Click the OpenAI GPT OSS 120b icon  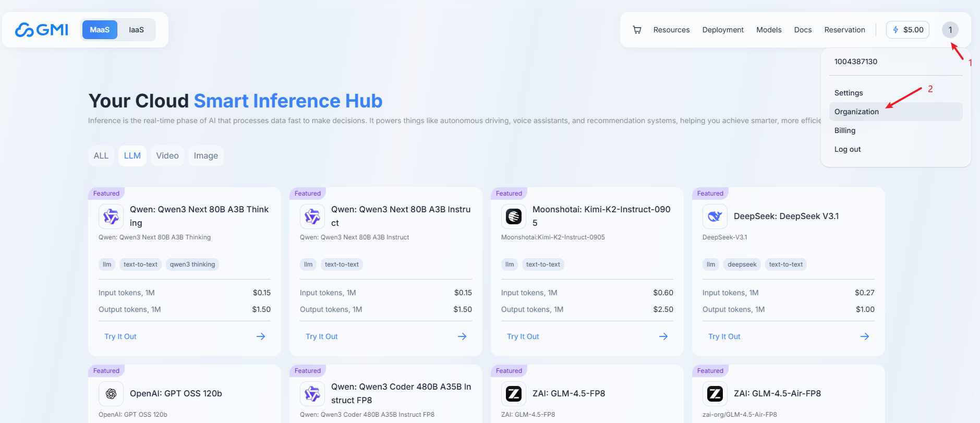[x=111, y=393]
